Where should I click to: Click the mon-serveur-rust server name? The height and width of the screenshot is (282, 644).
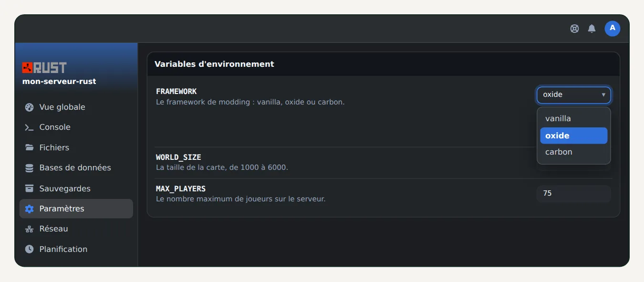59,82
